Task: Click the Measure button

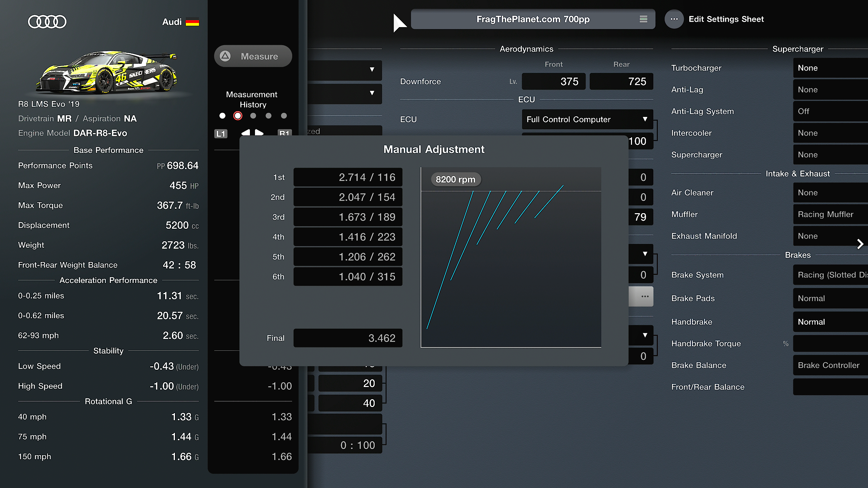Action: [x=253, y=56]
